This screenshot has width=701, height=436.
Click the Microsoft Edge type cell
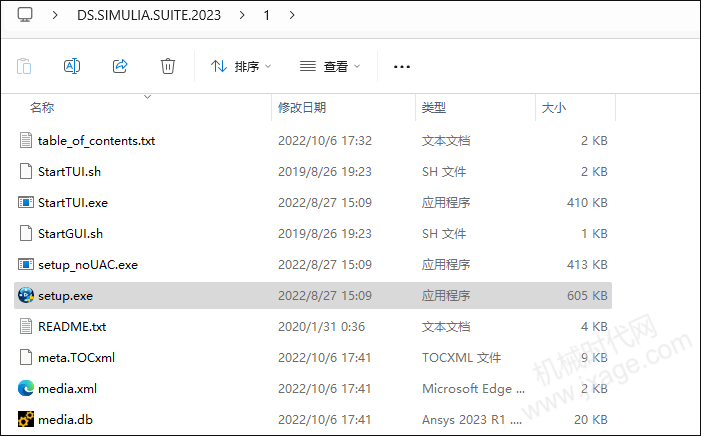coord(473,389)
